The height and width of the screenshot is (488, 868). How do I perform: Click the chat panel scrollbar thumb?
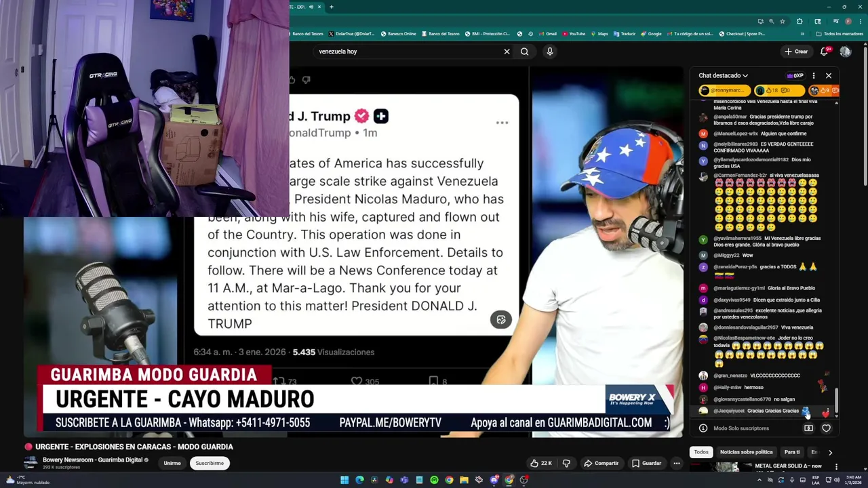(836, 400)
